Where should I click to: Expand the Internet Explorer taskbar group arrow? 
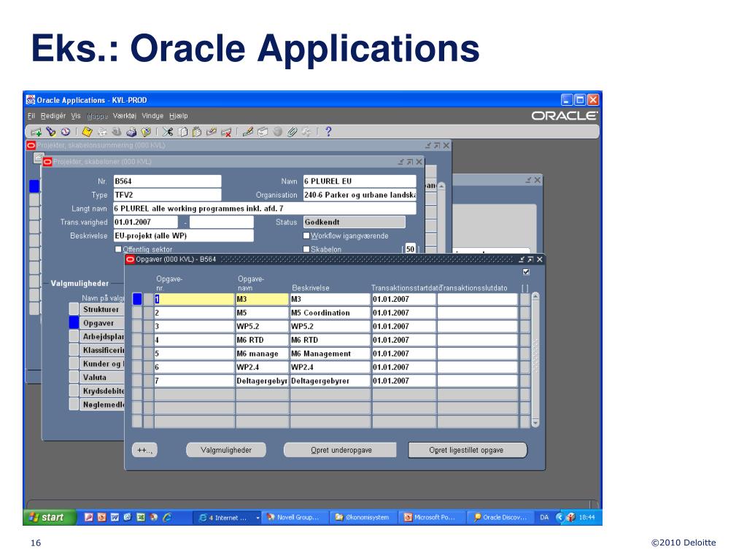tap(258, 518)
